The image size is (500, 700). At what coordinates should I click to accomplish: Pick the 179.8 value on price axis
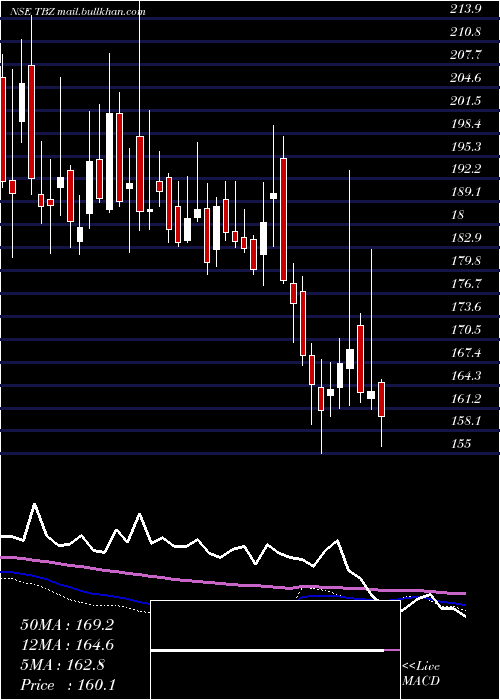466,260
